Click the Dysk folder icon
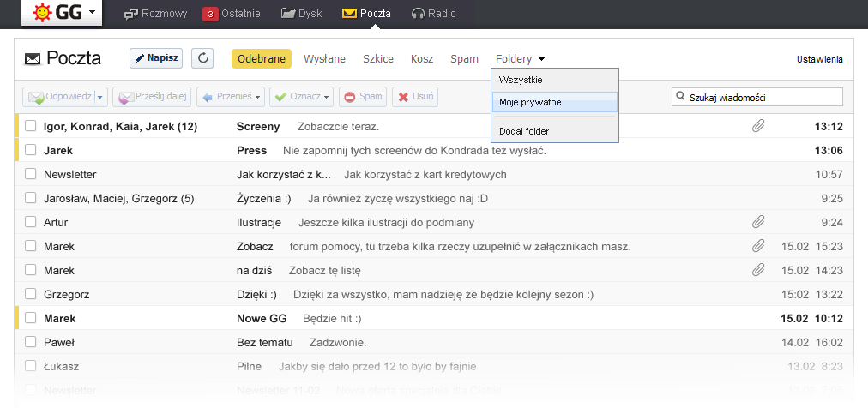 click(288, 13)
